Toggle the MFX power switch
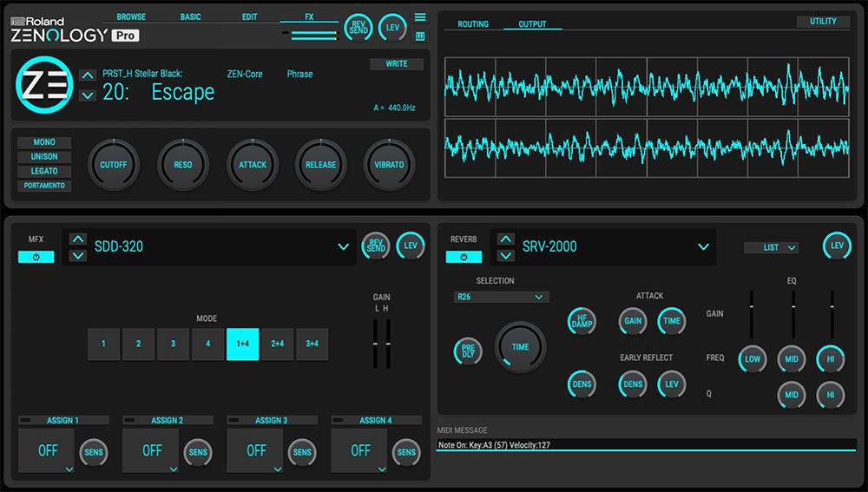 (36, 257)
